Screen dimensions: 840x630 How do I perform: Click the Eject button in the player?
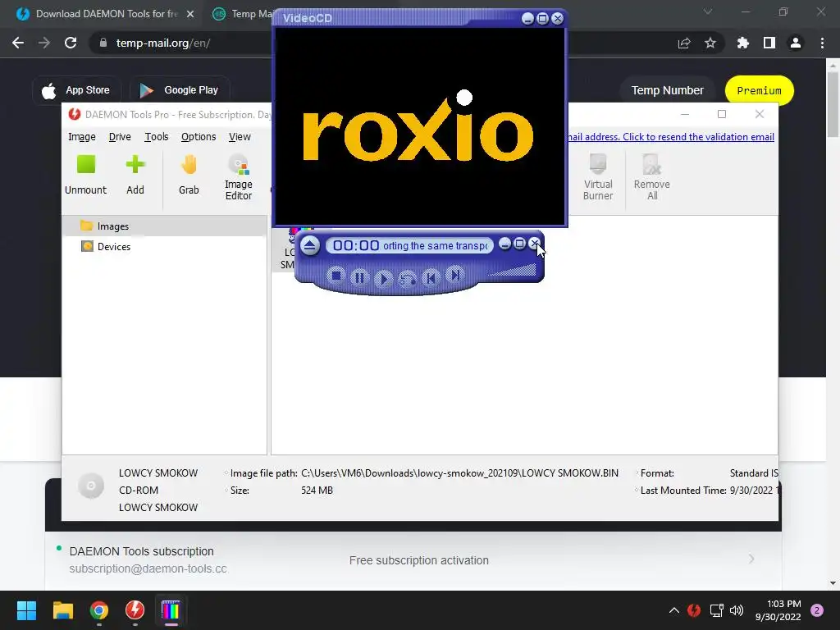point(309,246)
